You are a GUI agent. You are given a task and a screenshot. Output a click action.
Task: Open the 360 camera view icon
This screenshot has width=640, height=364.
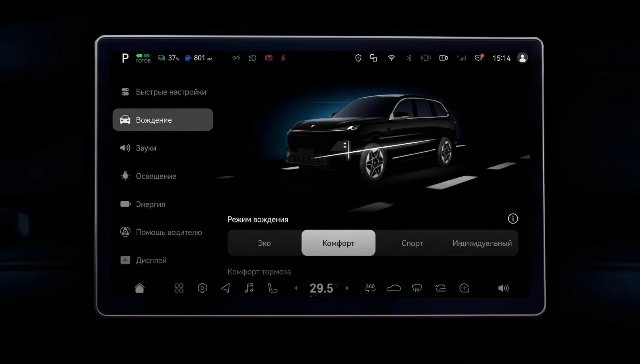[x=370, y=288]
